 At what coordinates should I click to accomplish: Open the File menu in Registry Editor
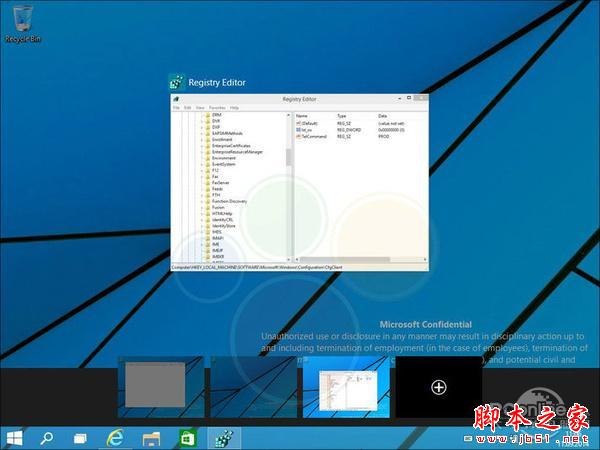176,108
